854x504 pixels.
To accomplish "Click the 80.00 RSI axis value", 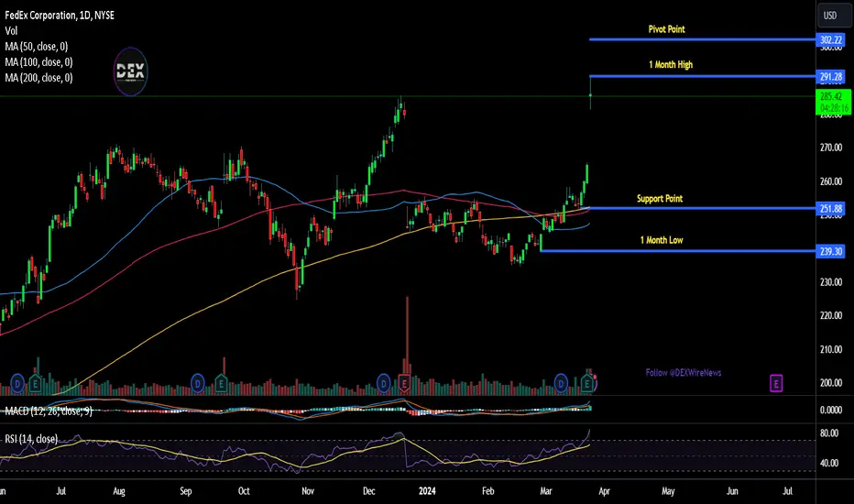I will (829, 433).
